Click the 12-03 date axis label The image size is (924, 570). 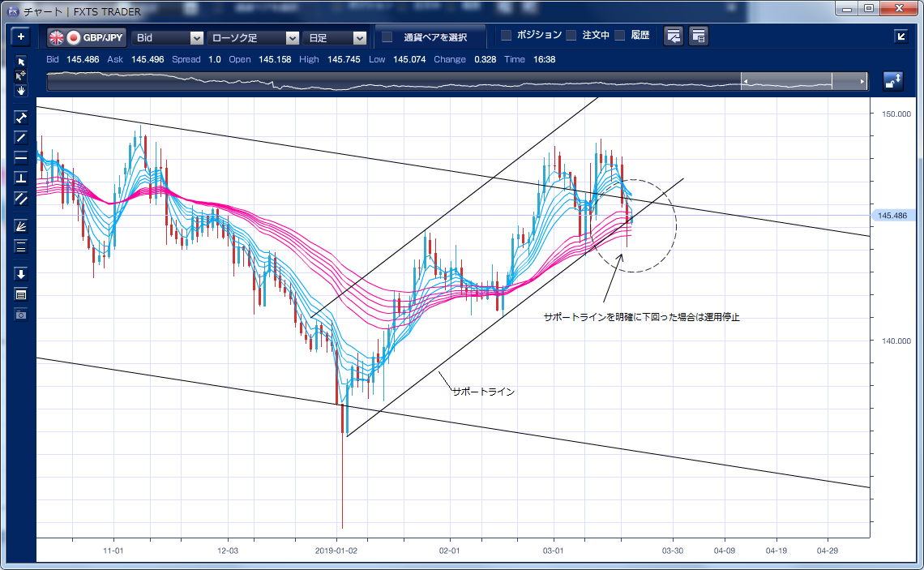(x=228, y=551)
